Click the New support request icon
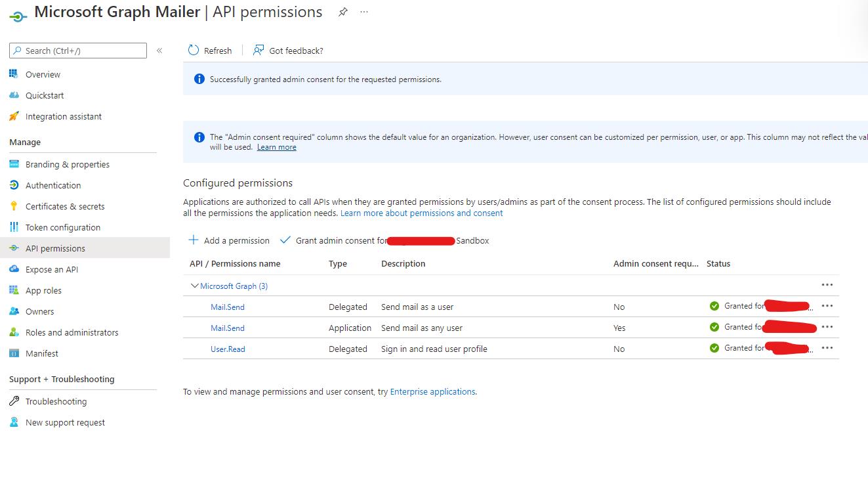868x501 pixels. pyautogui.click(x=14, y=422)
